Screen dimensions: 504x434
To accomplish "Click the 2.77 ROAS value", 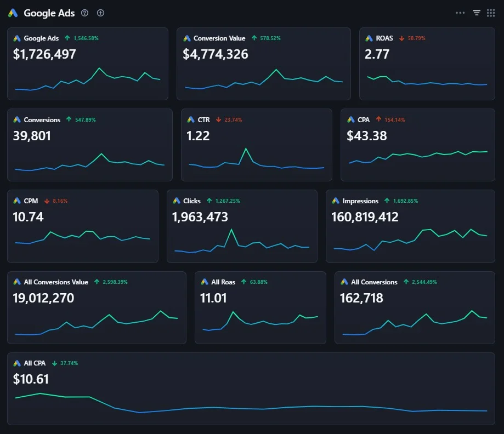I will [377, 54].
